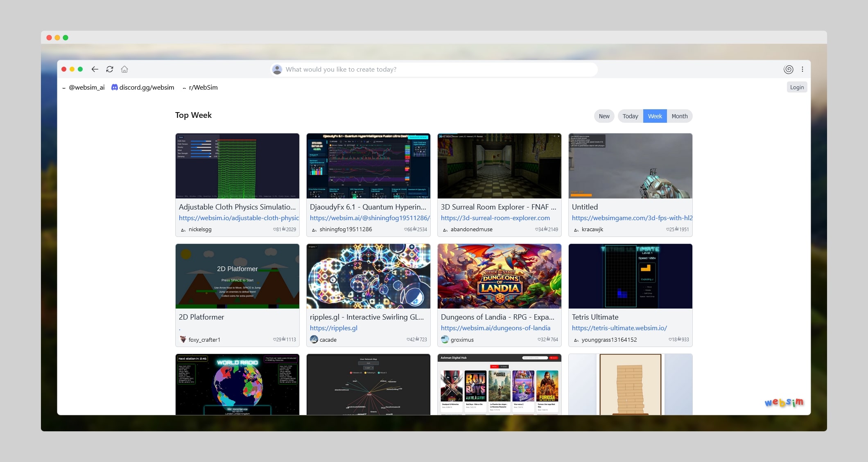Open the r/WebSim link
The width and height of the screenshot is (868, 462).
[203, 87]
